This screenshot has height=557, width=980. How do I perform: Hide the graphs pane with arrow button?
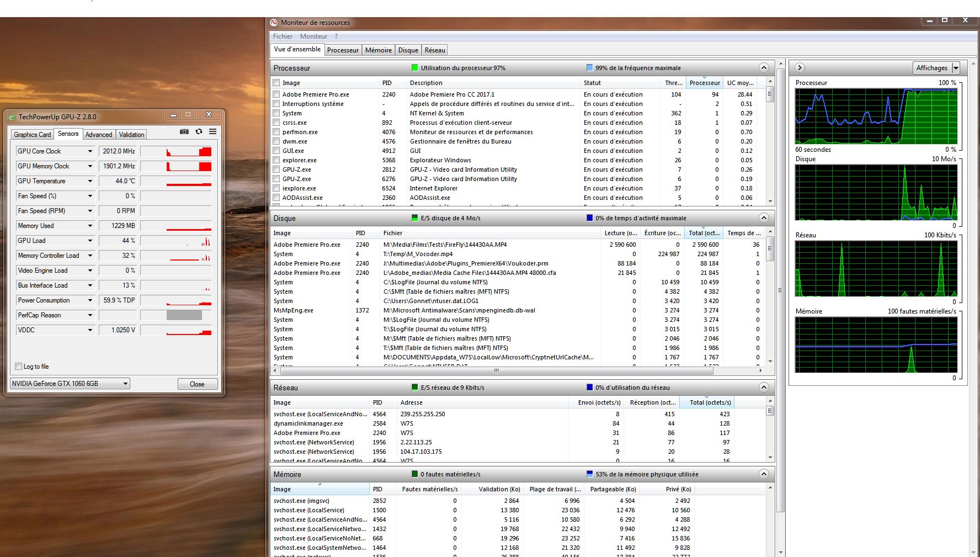pos(800,68)
